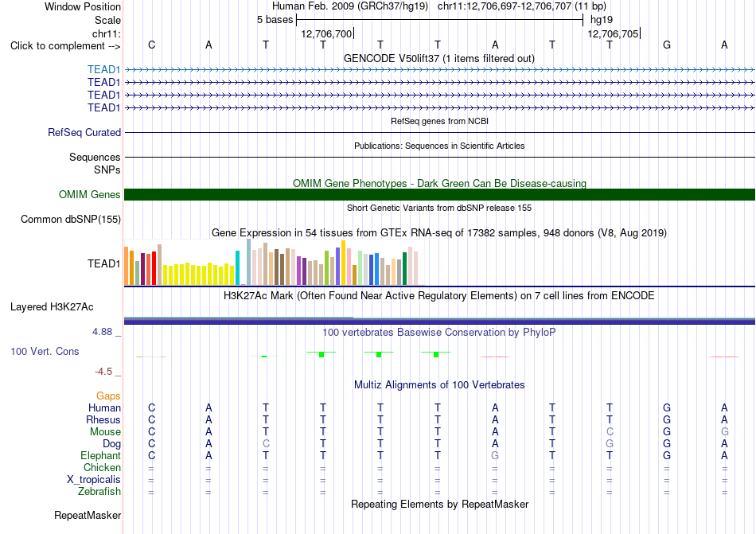Viewport: 756px width, 534px height.
Task: Open the H3K27Ac Mark ENCODE track title
Action: 439,295
